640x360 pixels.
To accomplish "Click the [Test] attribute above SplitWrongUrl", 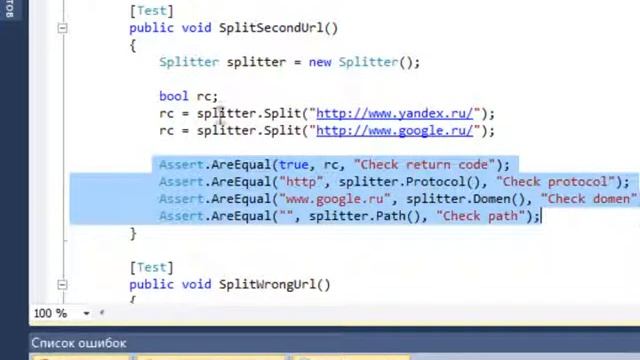I will tap(151, 267).
